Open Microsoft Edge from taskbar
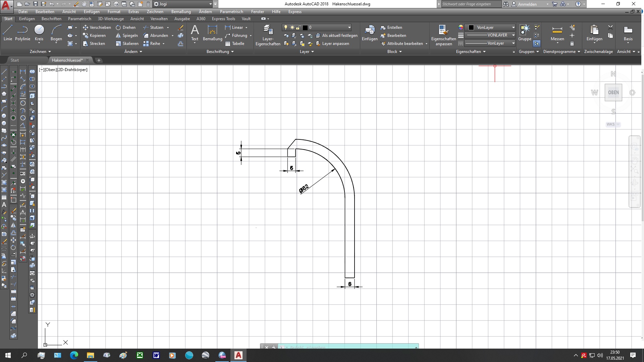The height and width of the screenshot is (362, 644). 74,355
